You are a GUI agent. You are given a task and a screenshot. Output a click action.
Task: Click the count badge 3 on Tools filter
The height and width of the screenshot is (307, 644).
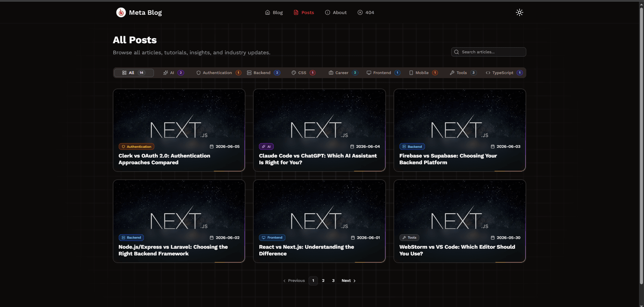click(474, 73)
